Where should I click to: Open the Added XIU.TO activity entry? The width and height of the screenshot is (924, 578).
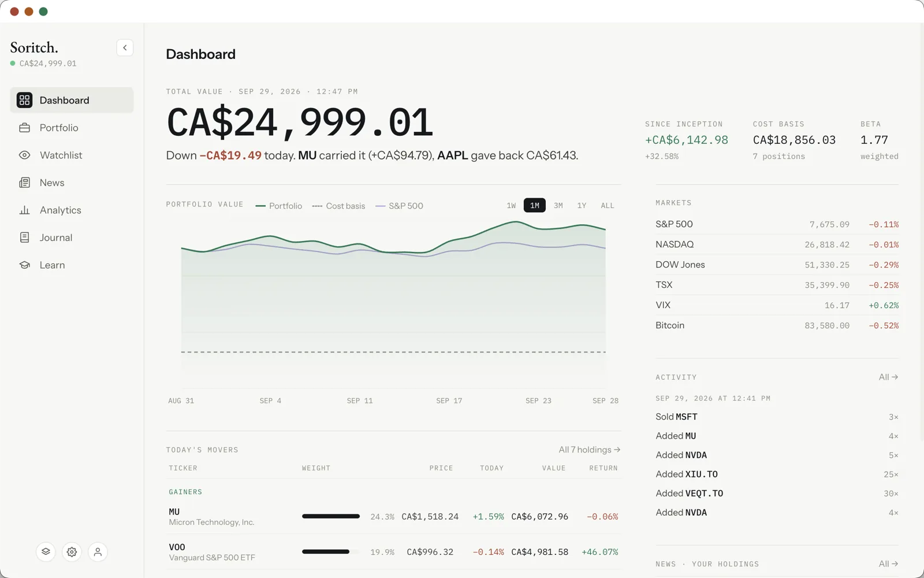click(x=777, y=474)
